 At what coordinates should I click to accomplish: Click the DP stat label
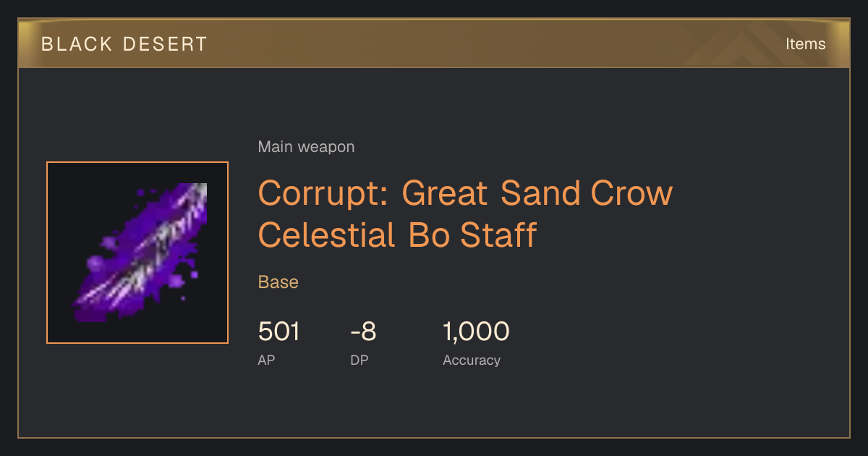pyautogui.click(x=359, y=360)
